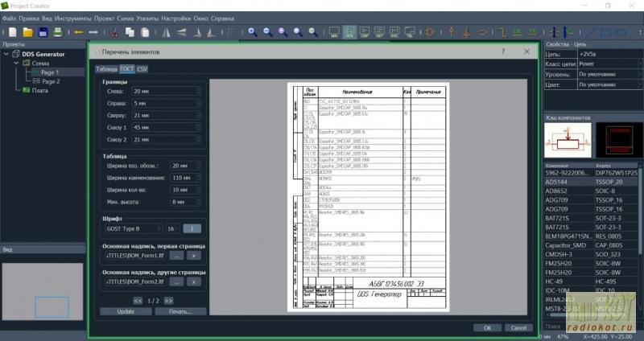This screenshot has height=341, width=644.
Task: Click the New file icon in toolbar
Action: (11, 32)
